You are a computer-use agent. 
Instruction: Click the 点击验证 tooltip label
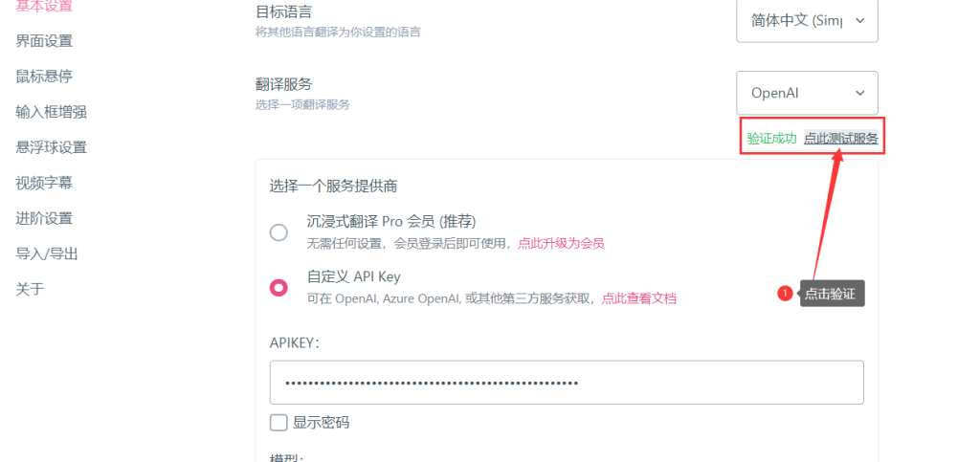[x=832, y=294]
